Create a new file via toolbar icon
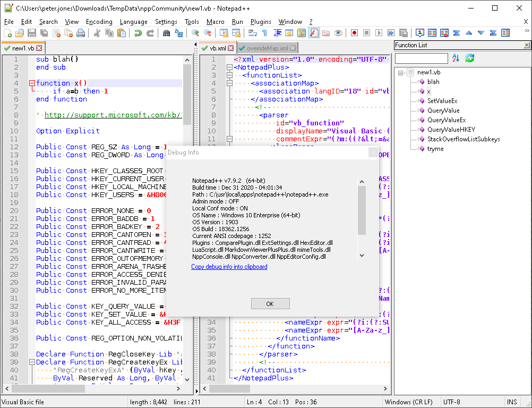The height and width of the screenshot is (408, 532). pos(7,33)
